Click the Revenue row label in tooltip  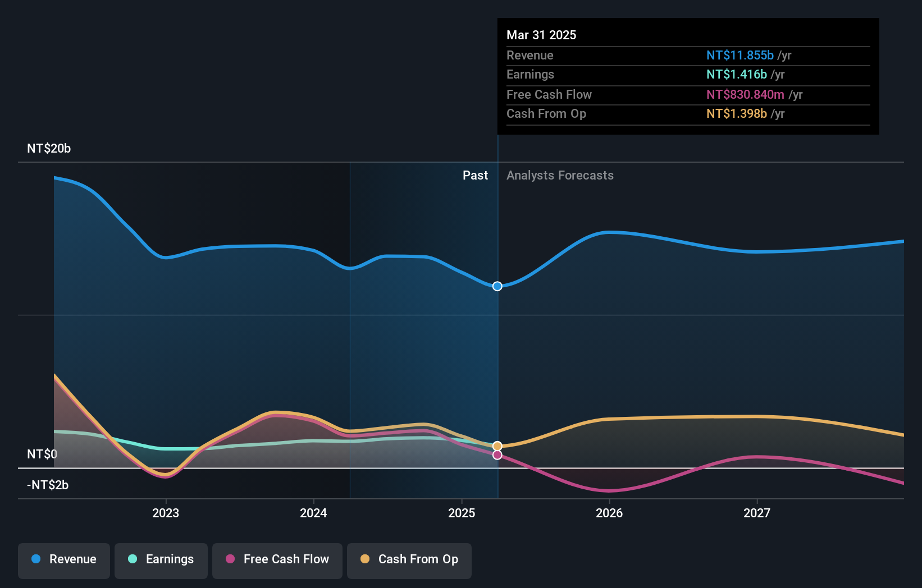(x=530, y=55)
